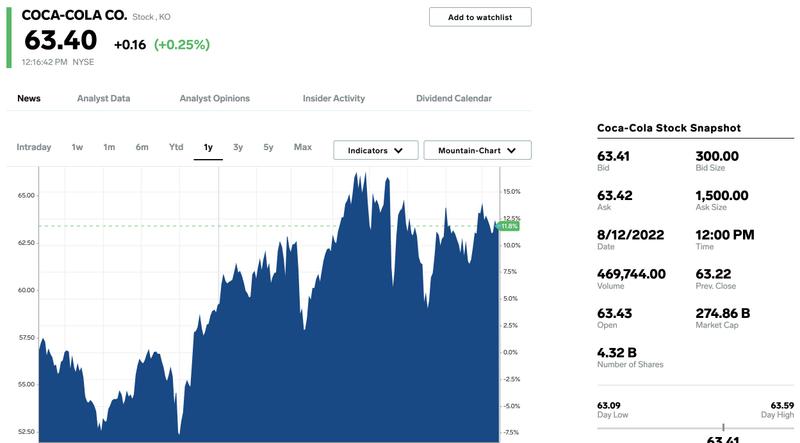Click the +0.16 price change value
This screenshot has height=443, width=800.
(130, 45)
